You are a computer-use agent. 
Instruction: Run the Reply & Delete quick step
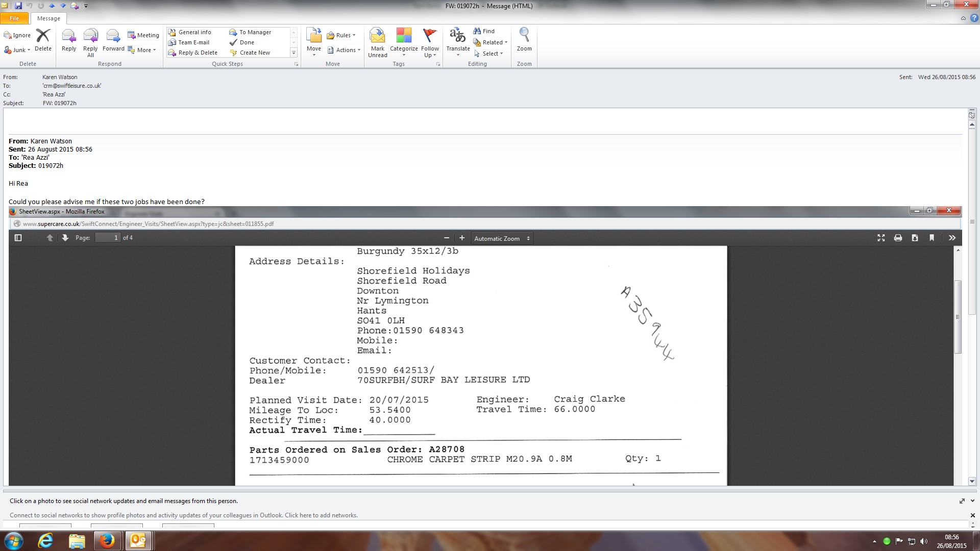tap(197, 53)
